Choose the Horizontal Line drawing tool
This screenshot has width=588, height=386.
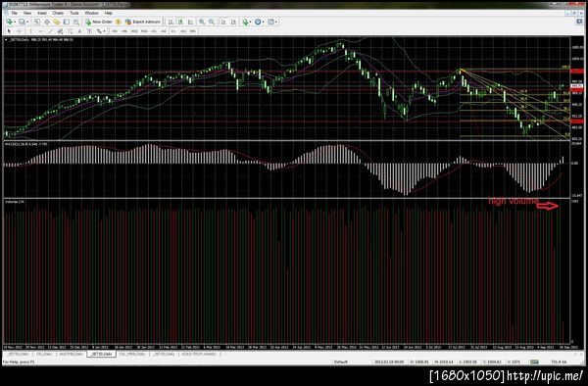pos(41,31)
